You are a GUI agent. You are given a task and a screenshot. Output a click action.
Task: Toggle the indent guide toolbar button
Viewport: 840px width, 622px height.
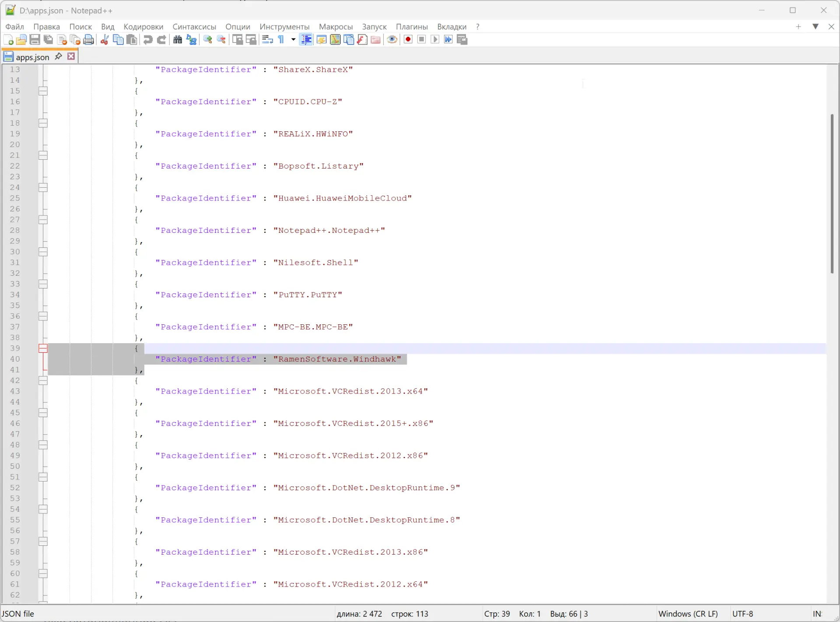pos(307,40)
